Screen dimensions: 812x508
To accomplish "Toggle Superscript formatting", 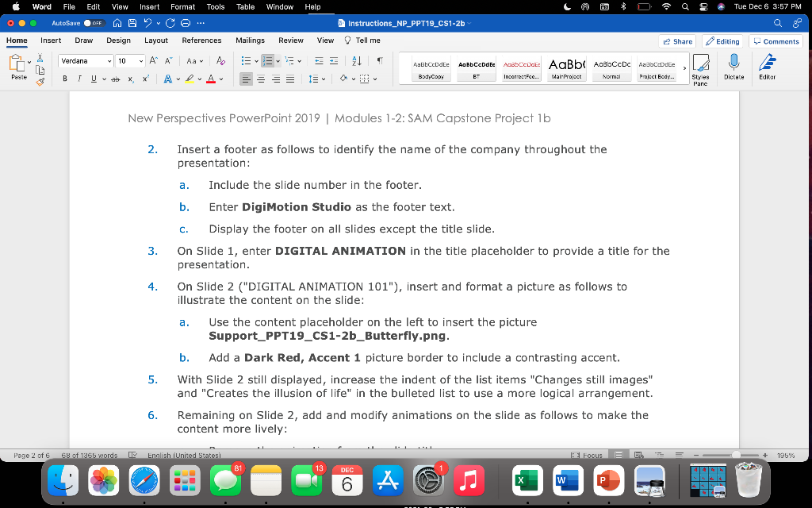I will [x=146, y=79].
